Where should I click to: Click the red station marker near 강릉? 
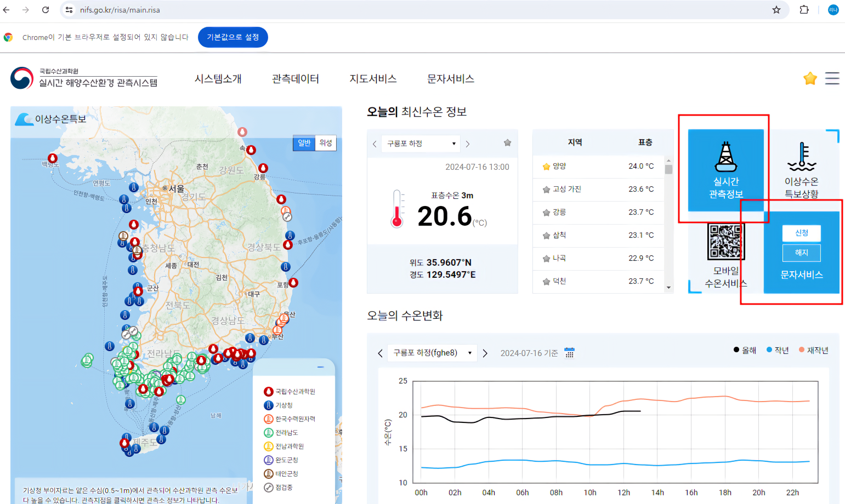263,168
